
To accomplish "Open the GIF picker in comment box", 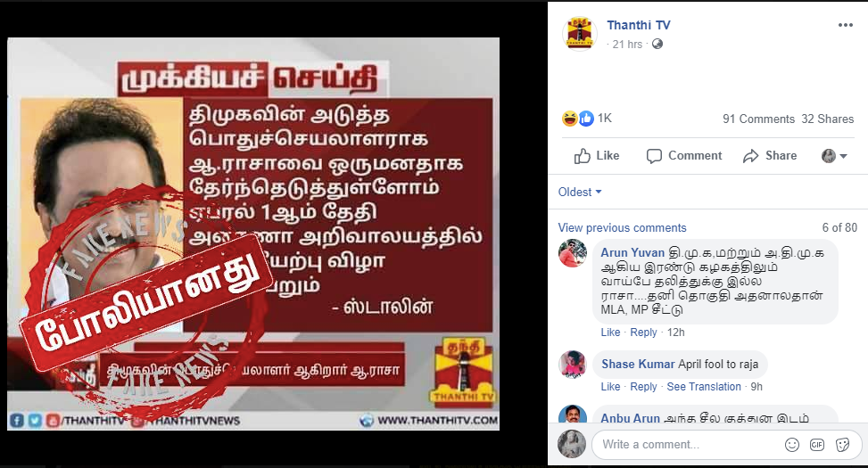I will (x=817, y=445).
